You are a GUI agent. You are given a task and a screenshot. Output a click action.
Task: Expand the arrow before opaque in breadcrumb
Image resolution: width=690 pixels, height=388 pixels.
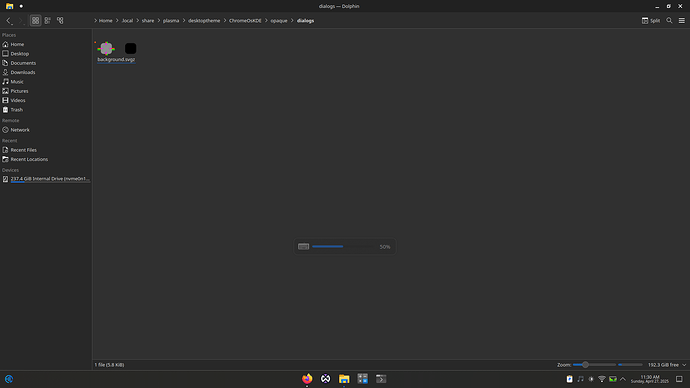[266, 21]
